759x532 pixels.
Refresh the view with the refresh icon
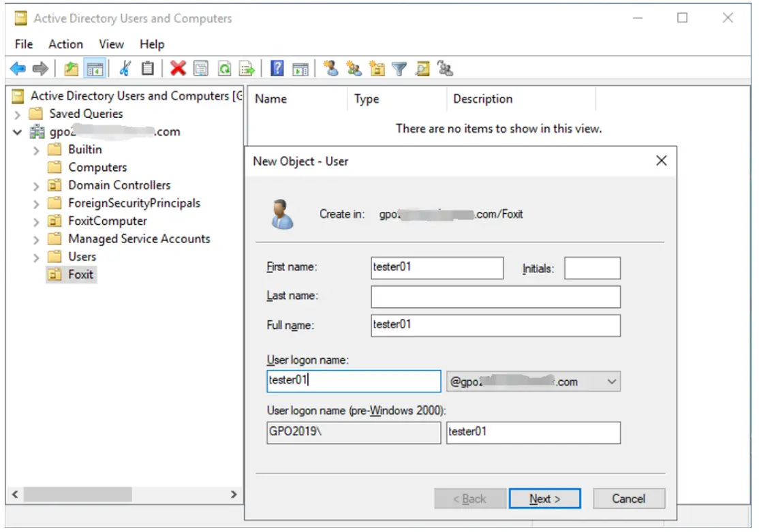pos(223,67)
